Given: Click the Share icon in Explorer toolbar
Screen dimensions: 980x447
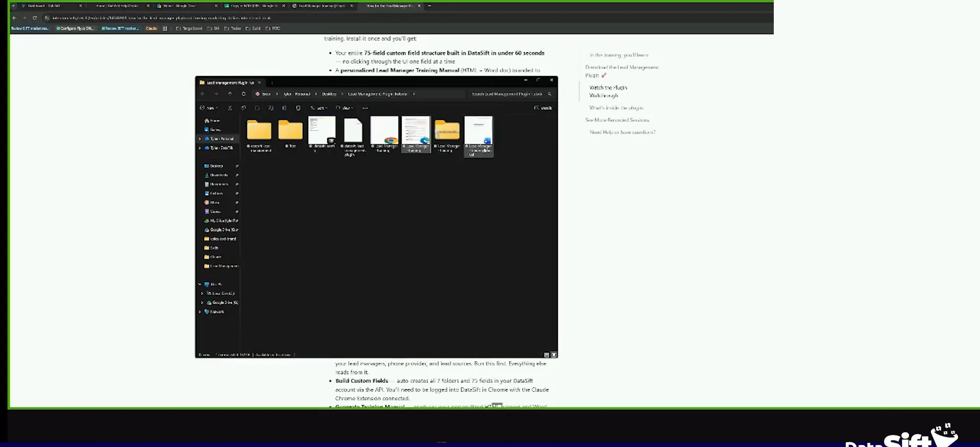Looking at the screenshot, I should point(284,108).
